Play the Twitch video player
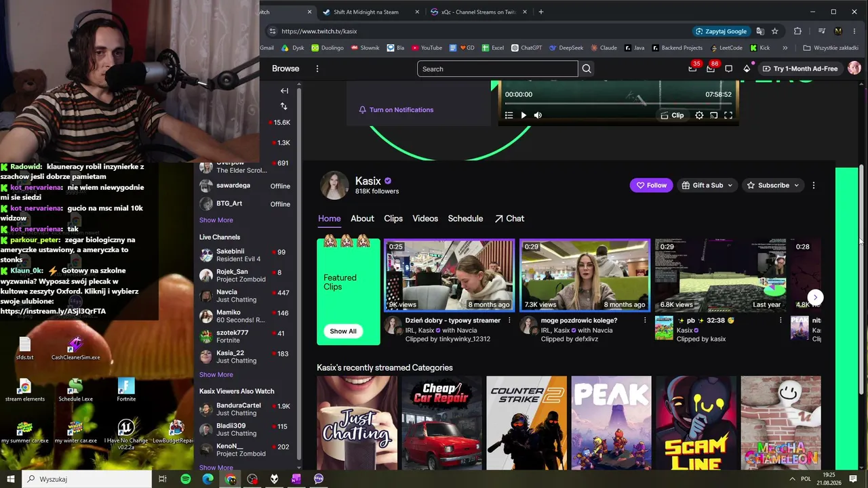 pos(524,115)
